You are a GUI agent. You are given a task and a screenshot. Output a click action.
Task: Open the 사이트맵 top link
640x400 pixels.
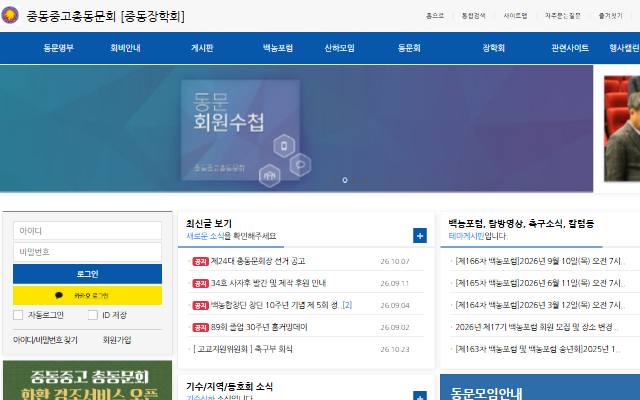(x=515, y=16)
